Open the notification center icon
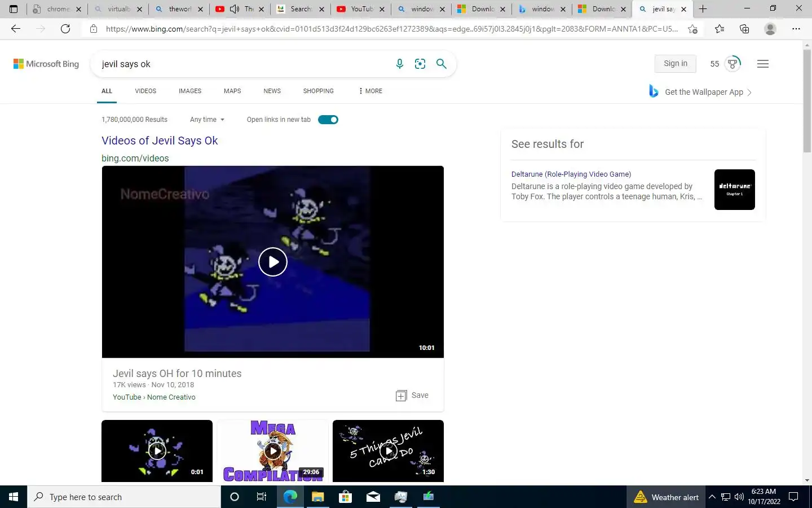This screenshot has height=508, width=812. click(x=793, y=497)
